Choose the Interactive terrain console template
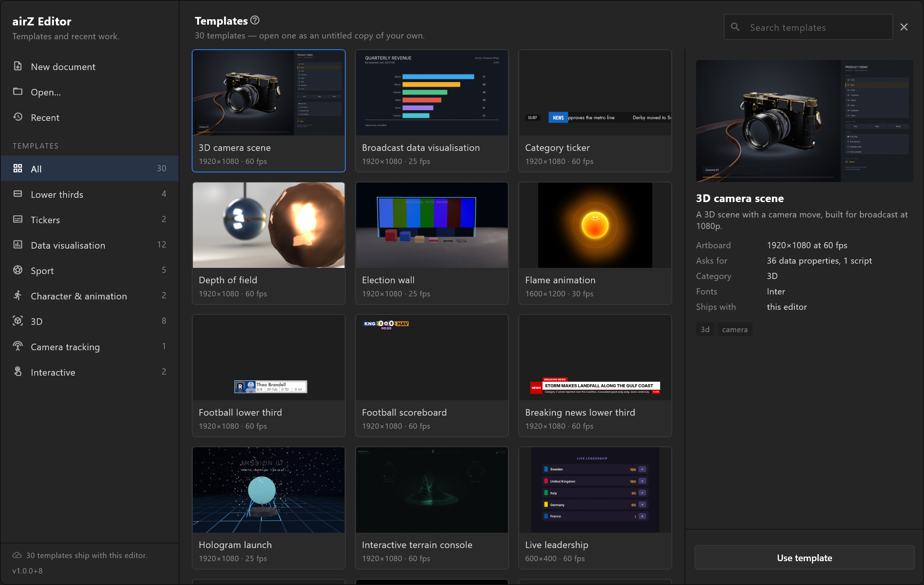924x585 pixels. pos(432,508)
